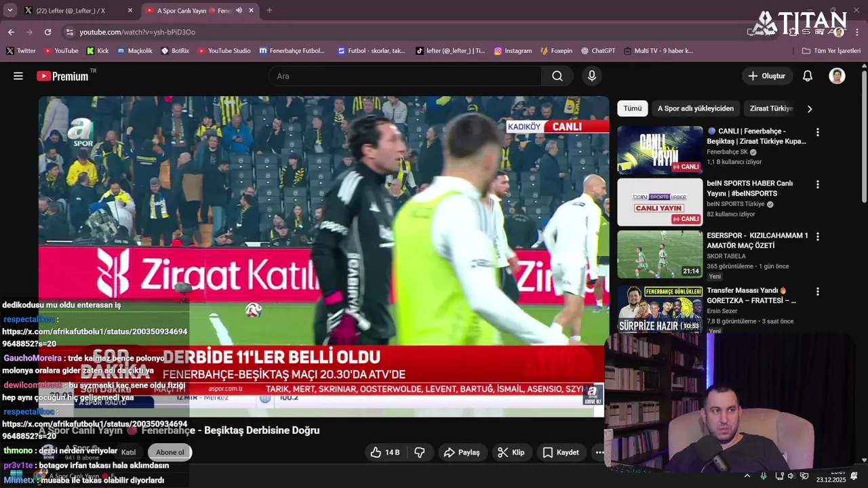Close the A Spor Canlı Yayın tab
Screen dimensions: 868x488
tap(251, 10)
